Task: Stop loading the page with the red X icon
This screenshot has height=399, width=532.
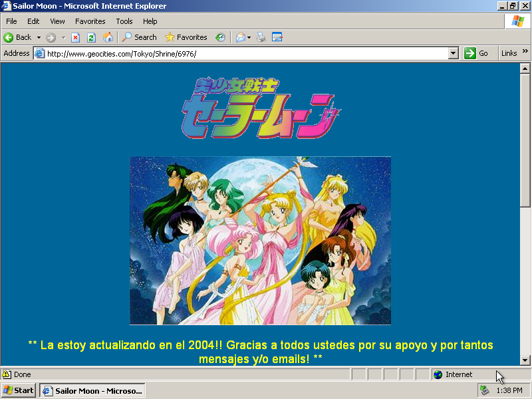Action: [x=75, y=37]
